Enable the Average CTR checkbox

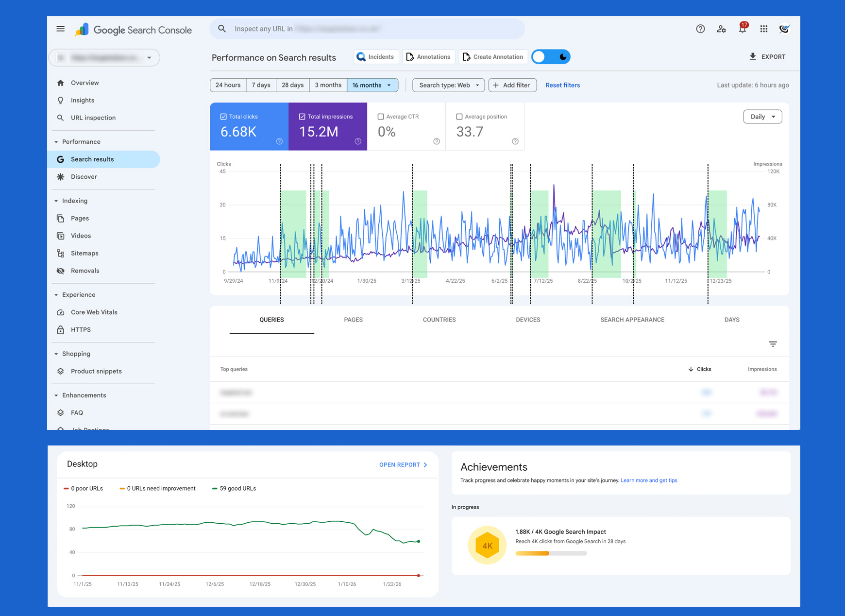click(381, 117)
